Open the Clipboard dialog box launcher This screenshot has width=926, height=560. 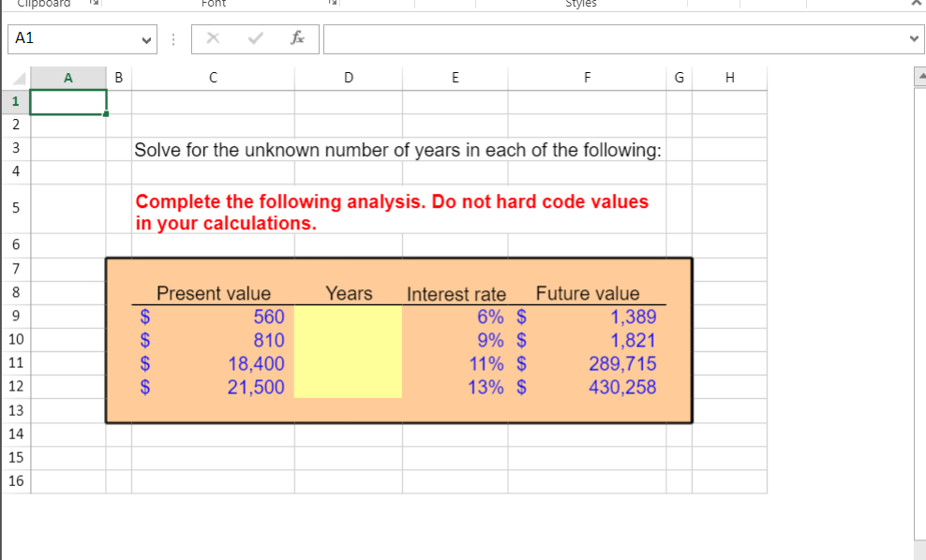[x=96, y=3]
